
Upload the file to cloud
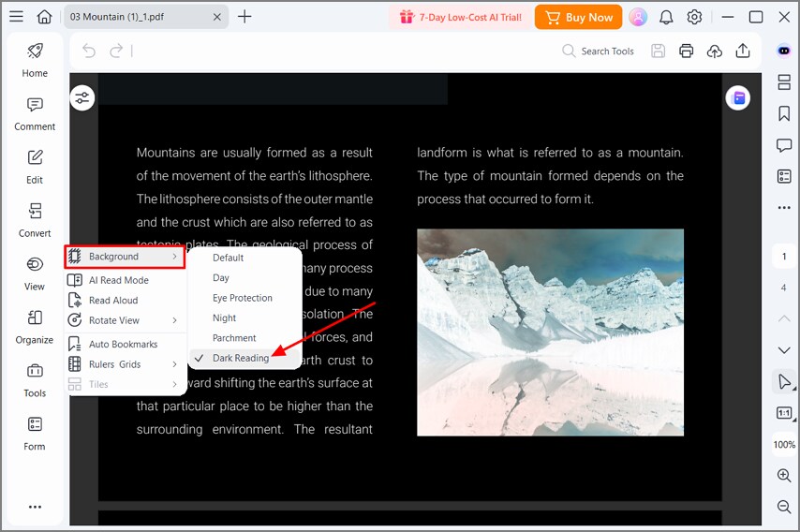(x=714, y=51)
